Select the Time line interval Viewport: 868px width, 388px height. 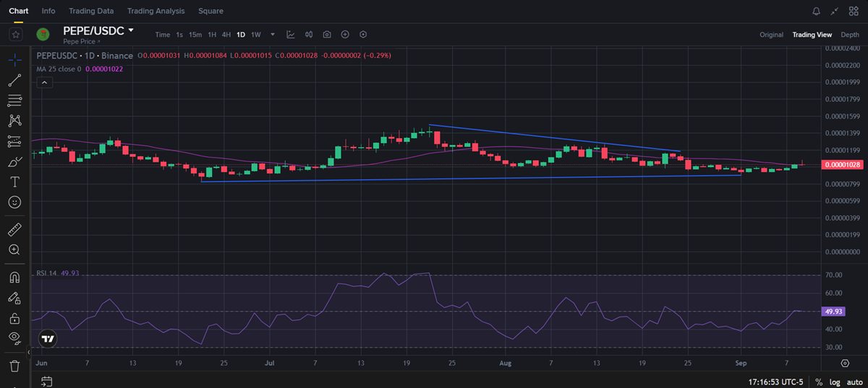coord(163,35)
